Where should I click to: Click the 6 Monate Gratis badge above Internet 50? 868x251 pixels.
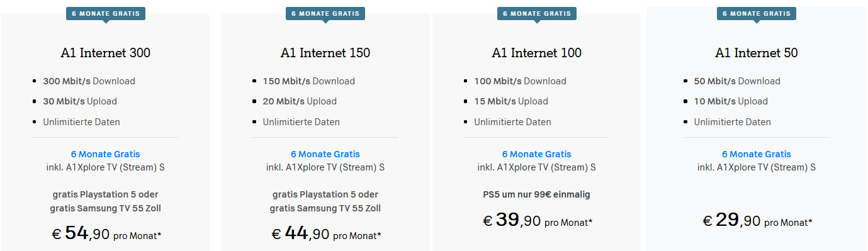[756, 13]
